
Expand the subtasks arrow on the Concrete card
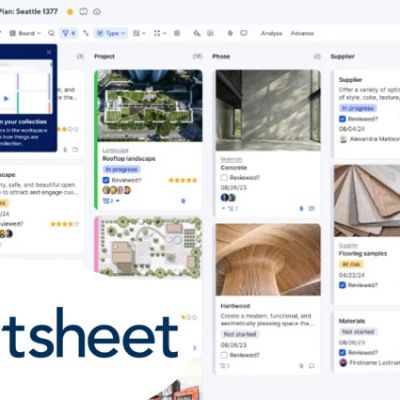click(223, 208)
